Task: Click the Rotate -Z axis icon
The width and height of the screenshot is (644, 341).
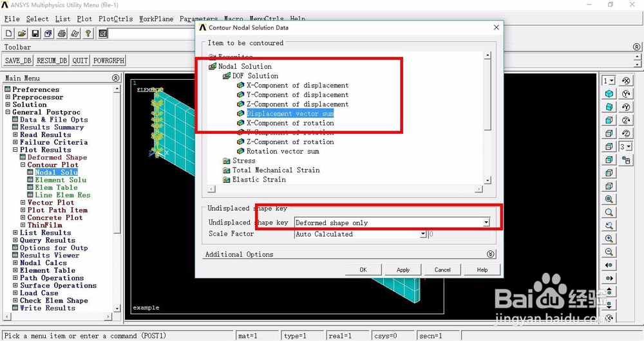Action: [626, 133]
